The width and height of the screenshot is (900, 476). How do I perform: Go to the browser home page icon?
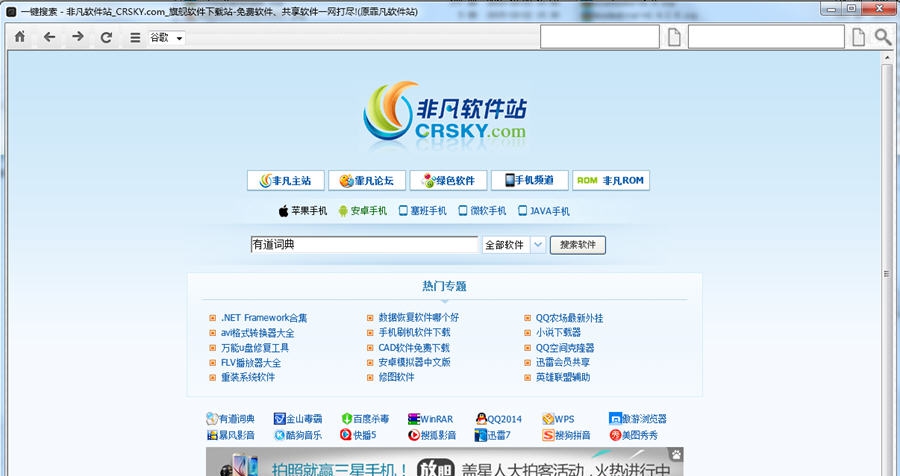pos(20,37)
